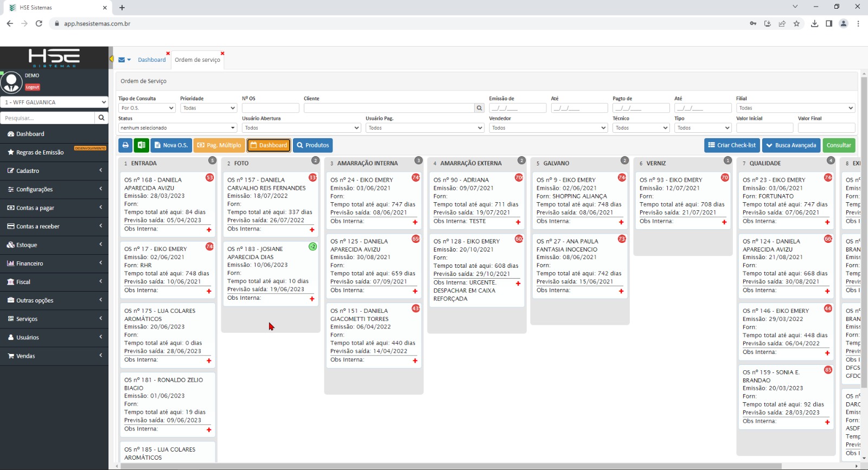The width and height of the screenshot is (868, 470).
Task: Click red plus on OS nº 93 card
Action: [x=724, y=222]
